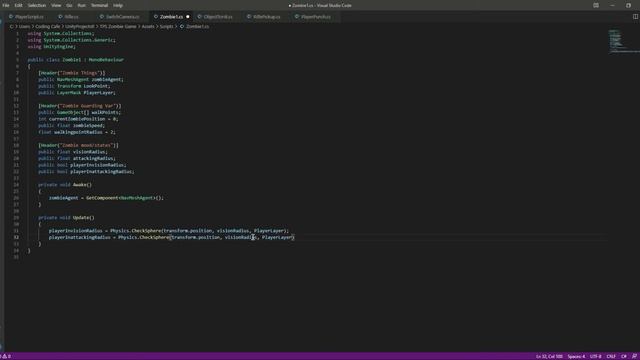Select the Zombie1.cs editor tab
The image size is (640, 360).
(171, 17)
